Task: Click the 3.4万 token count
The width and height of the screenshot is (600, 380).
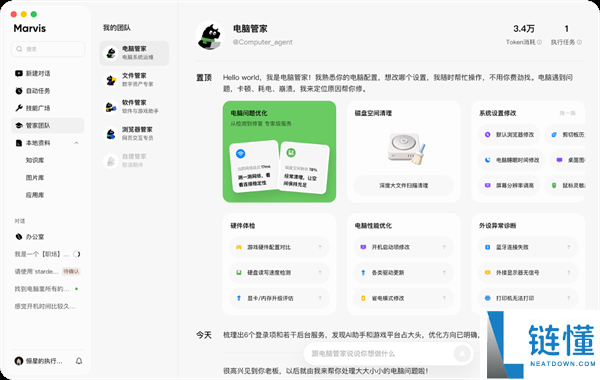Action: 524,29
